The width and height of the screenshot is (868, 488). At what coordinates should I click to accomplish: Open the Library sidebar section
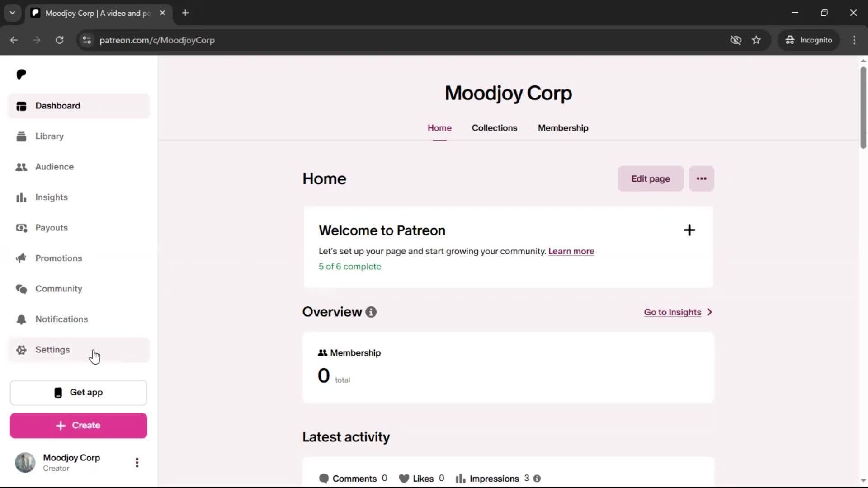coord(49,136)
